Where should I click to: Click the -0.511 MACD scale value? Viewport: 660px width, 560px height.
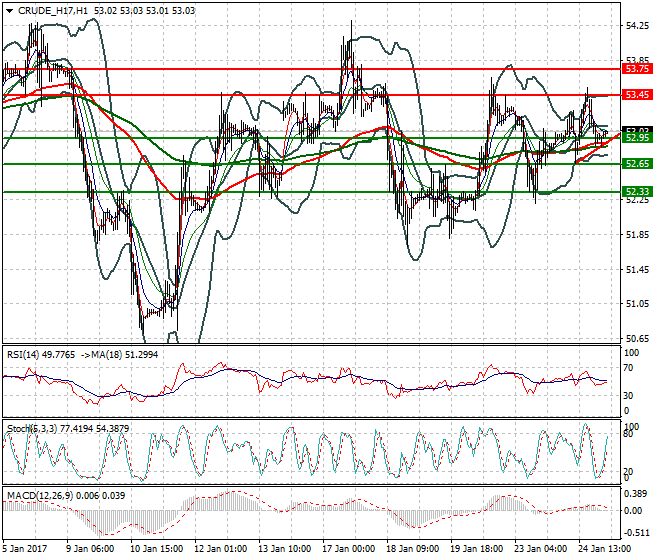[635, 533]
